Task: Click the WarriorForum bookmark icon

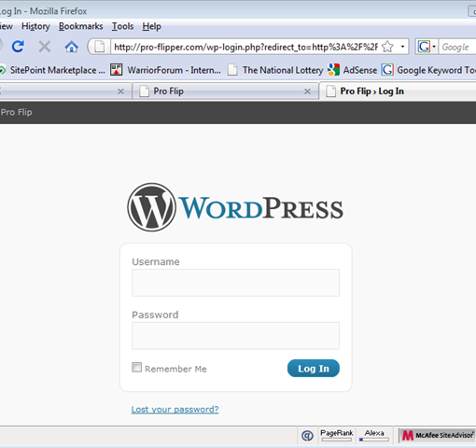Action: point(117,70)
